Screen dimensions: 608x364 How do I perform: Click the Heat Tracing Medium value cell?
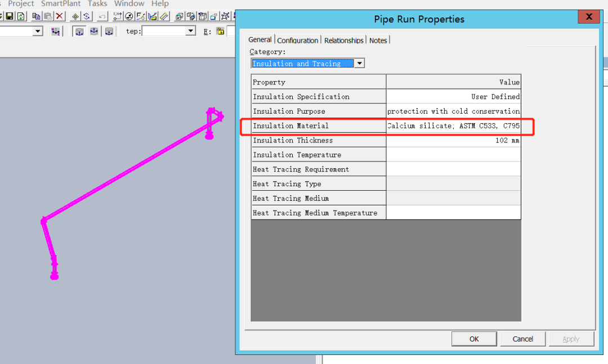pos(453,199)
